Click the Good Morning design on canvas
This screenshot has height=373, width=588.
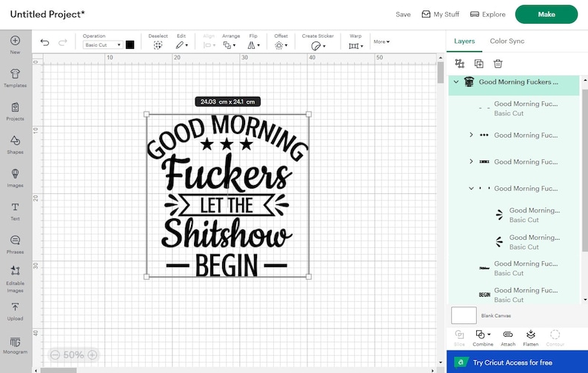point(227,195)
